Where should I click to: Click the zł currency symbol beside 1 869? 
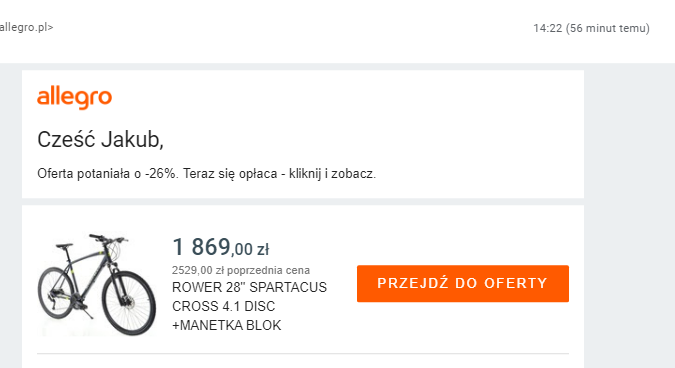263,250
